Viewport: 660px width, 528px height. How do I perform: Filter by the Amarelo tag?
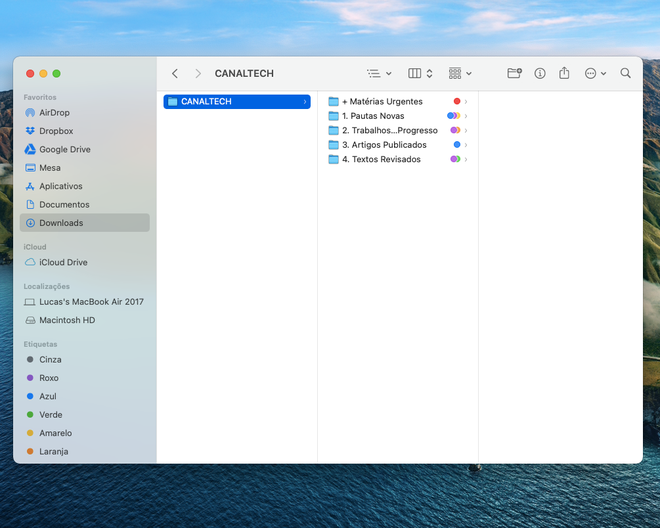click(85, 433)
